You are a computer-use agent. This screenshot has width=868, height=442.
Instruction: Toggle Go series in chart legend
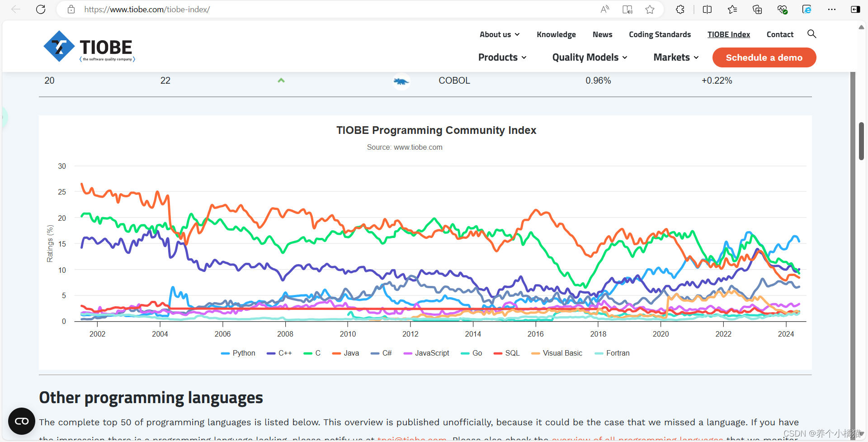click(x=472, y=353)
